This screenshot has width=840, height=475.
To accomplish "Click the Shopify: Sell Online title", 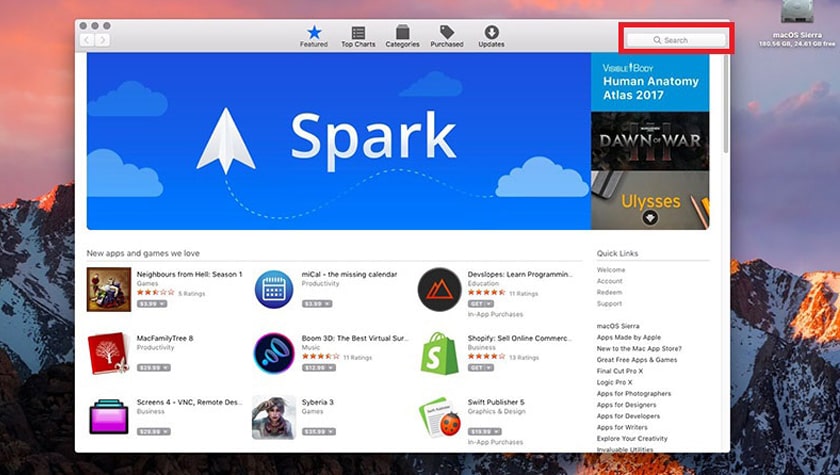I will [x=519, y=338].
